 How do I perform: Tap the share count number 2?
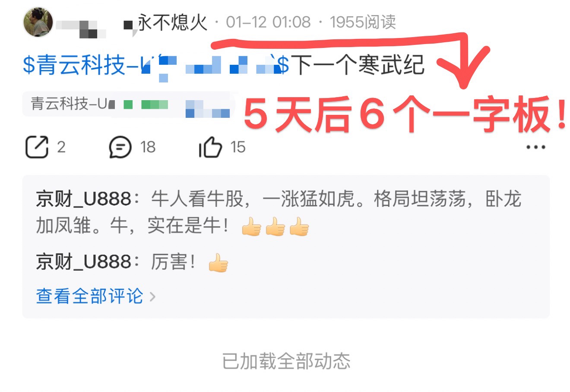point(61,147)
